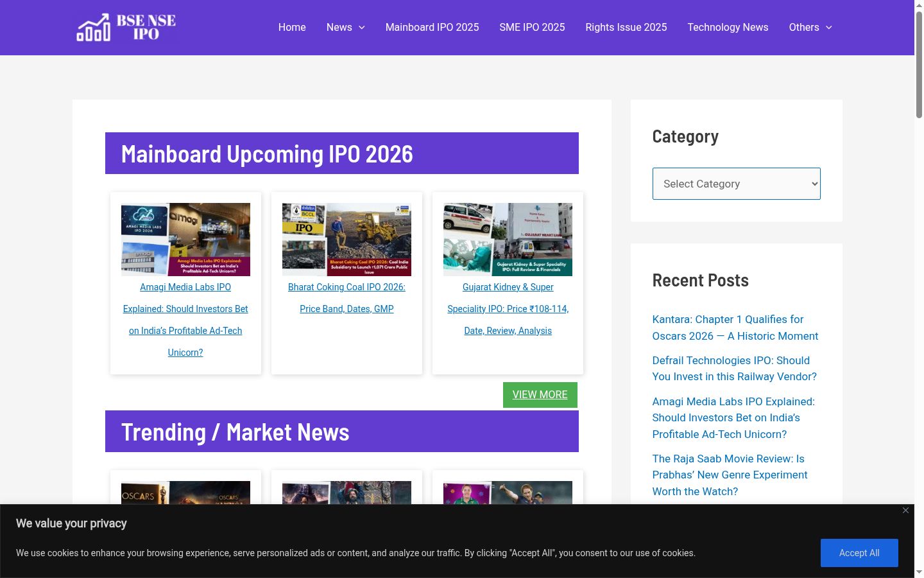Image resolution: width=924 pixels, height=578 pixels.
Task: Click the Oscars trending news thumbnail
Action: point(185,493)
